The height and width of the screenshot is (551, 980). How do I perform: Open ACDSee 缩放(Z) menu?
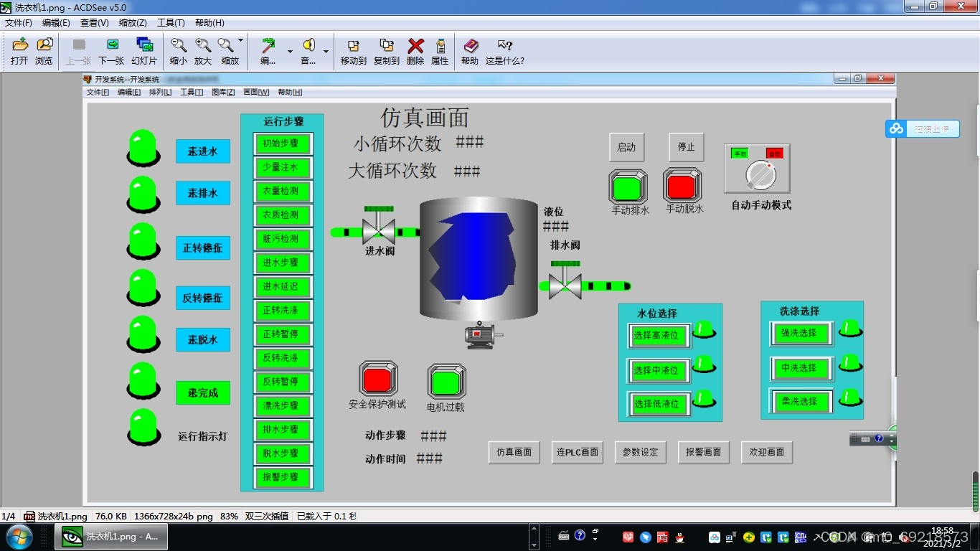point(133,23)
